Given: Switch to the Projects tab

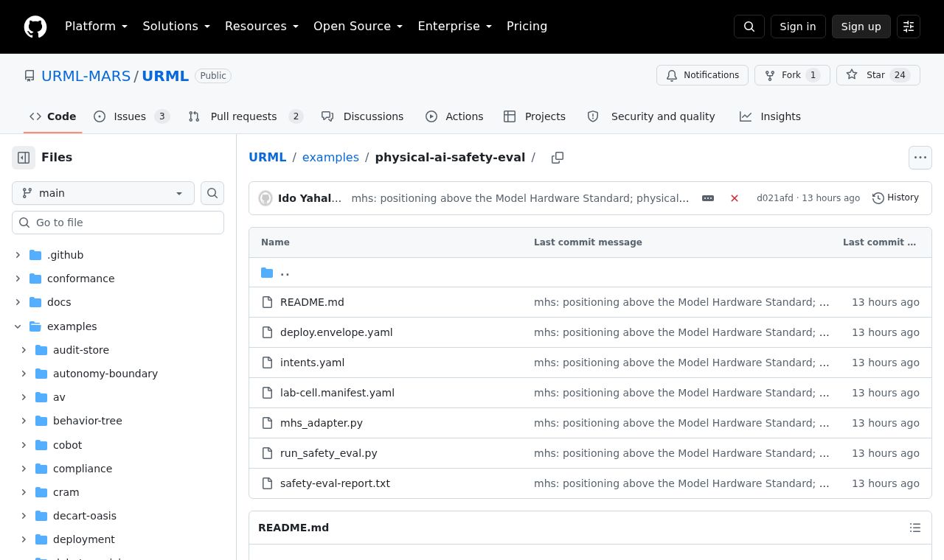Looking at the screenshot, I should pos(535,116).
